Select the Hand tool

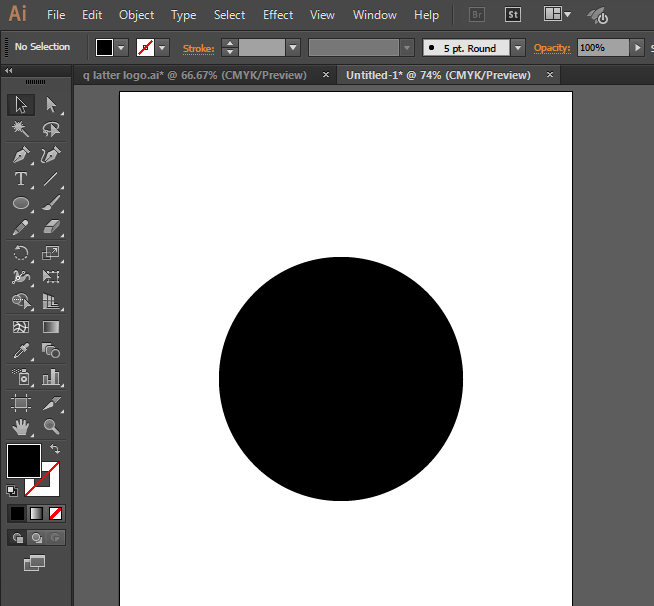[20, 427]
